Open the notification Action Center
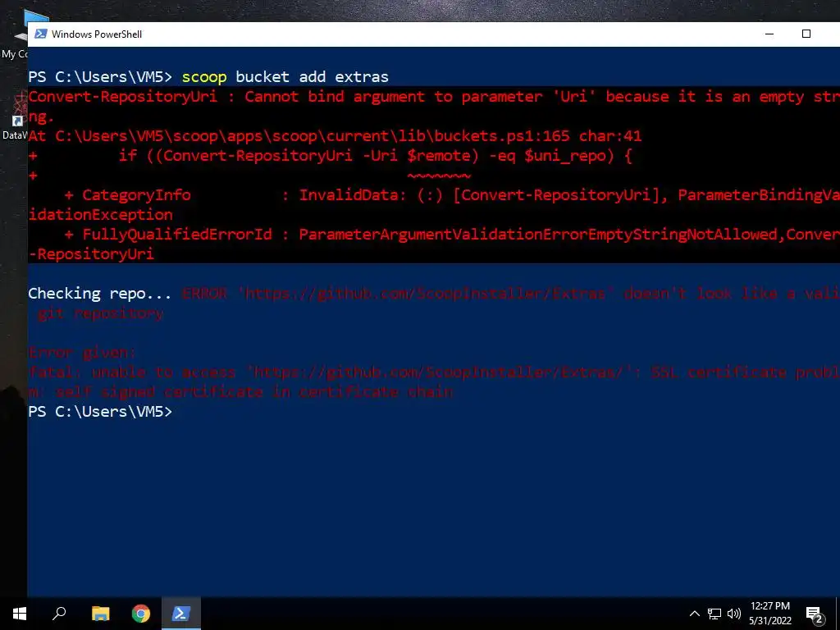The height and width of the screenshot is (630, 840). [815, 614]
